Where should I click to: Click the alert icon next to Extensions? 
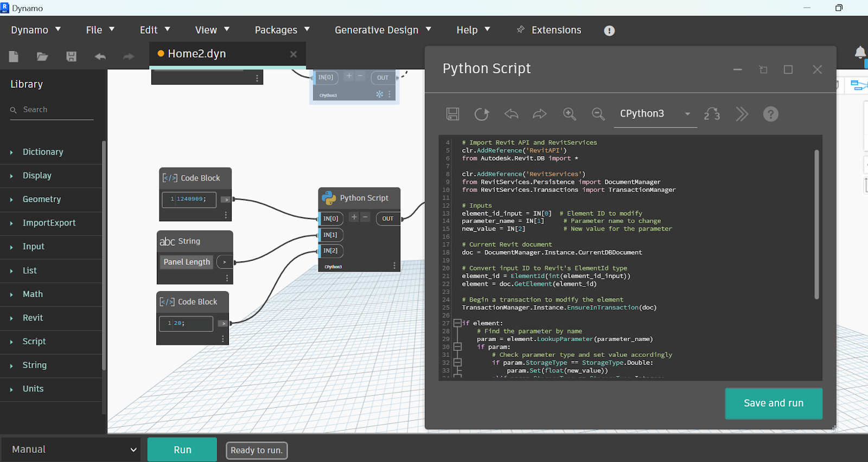pyautogui.click(x=609, y=30)
